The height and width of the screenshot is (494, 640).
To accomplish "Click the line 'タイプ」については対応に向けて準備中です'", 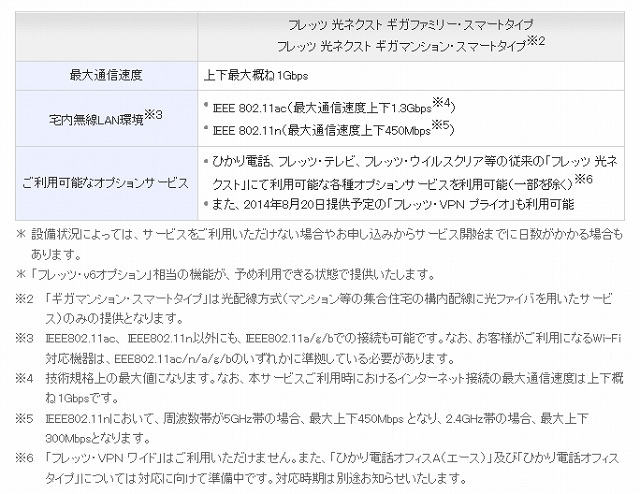I will click(256, 478).
